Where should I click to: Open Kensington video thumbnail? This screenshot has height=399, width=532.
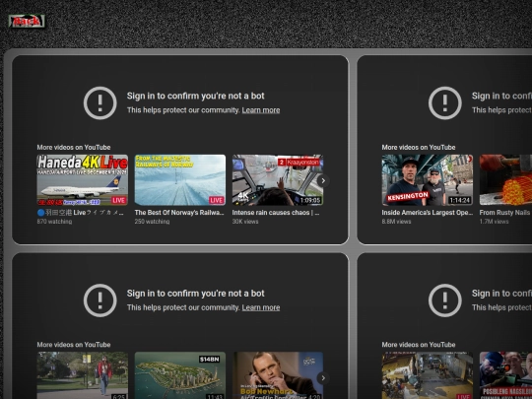(x=428, y=180)
